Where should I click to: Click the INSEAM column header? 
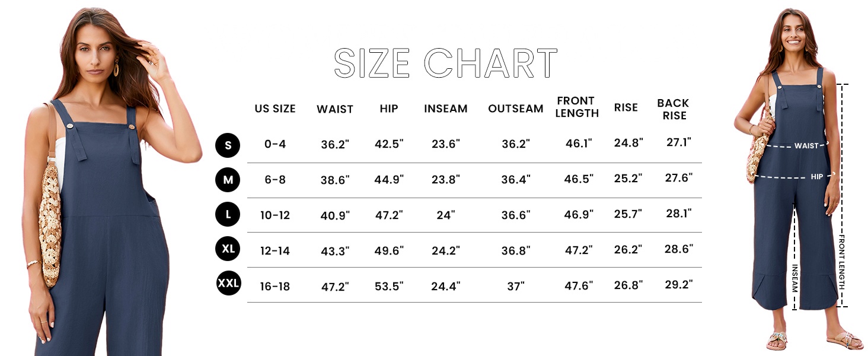coord(445,109)
